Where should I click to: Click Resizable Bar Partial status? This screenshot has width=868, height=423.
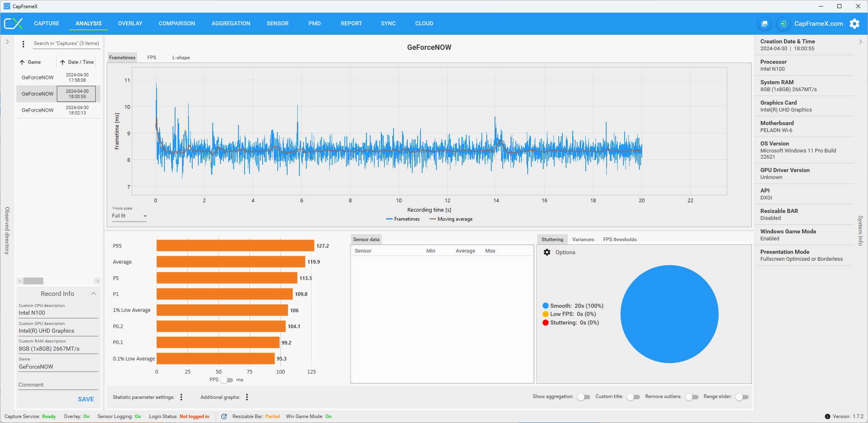(x=256, y=416)
